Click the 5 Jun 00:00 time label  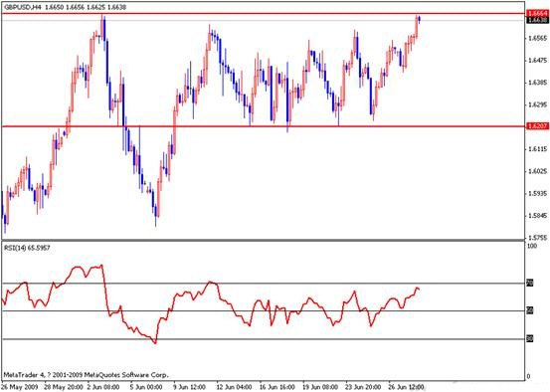147,387
